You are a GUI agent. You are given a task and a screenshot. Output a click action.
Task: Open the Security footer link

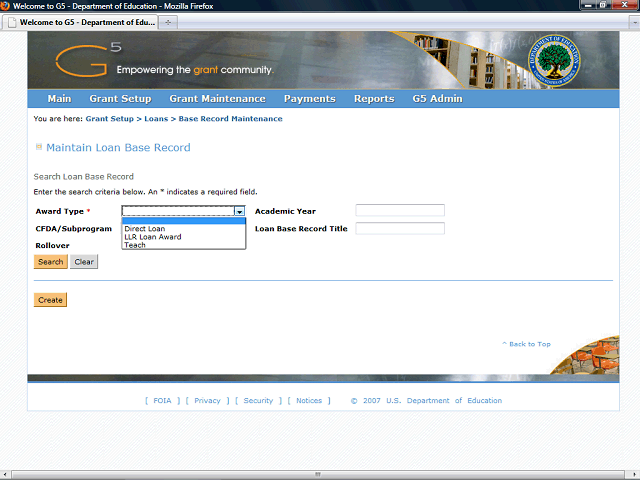[x=258, y=401]
